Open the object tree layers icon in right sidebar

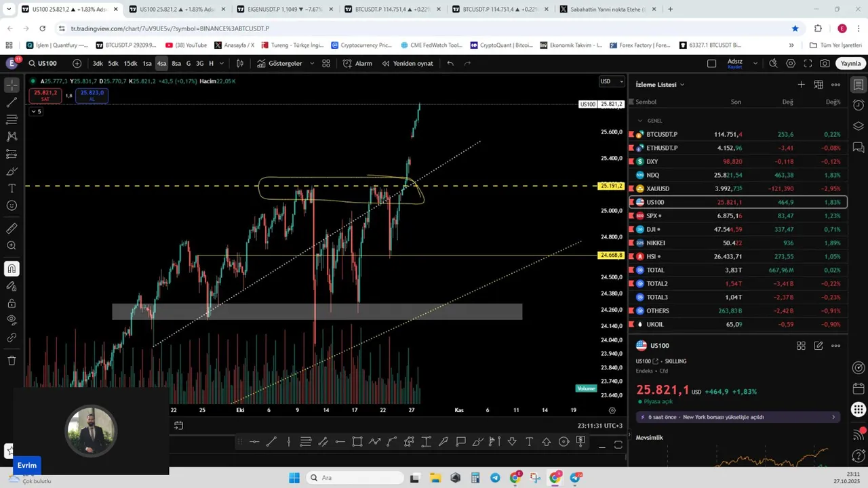[x=859, y=126]
